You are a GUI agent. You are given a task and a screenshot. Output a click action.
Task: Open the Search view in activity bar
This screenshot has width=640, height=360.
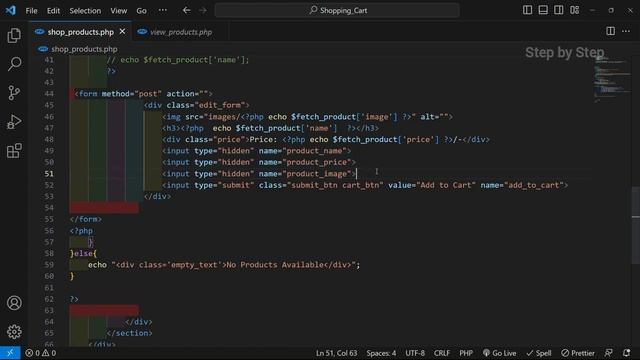tap(14, 64)
